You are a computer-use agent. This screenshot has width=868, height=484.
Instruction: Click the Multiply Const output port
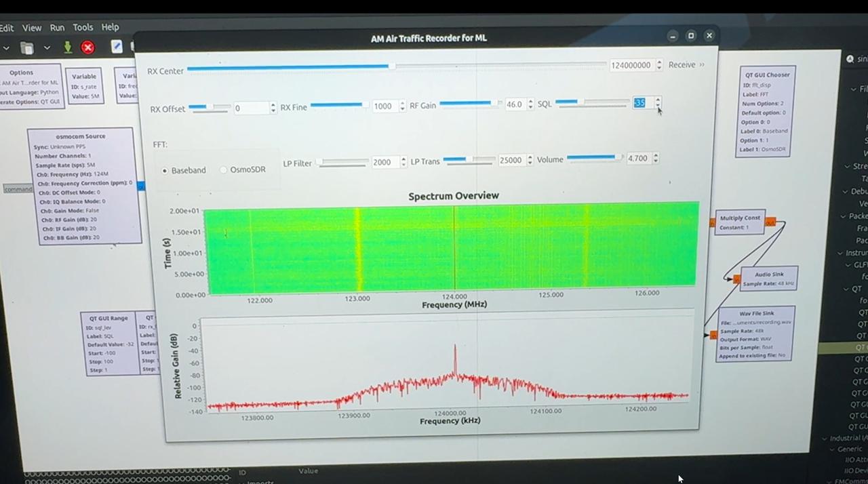[x=770, y=222]
